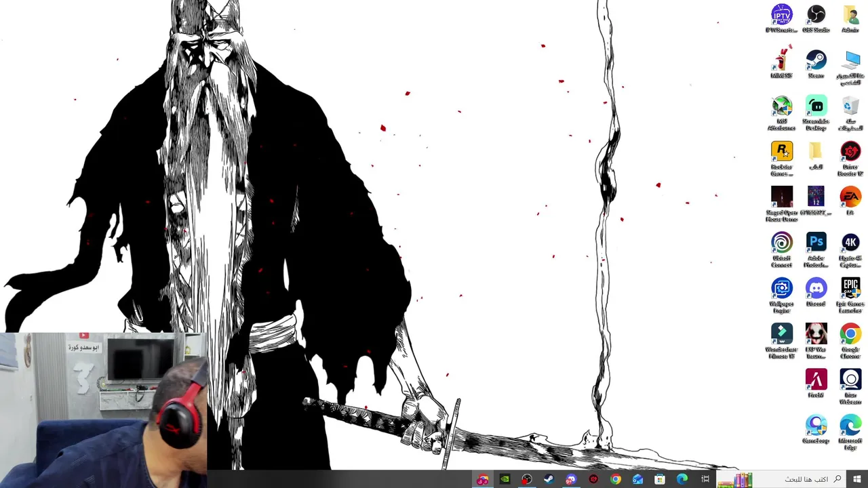Screen dimensions: 868x488
Task: Open Ubisoft Connect from the desktop
Action: [781, 249]
